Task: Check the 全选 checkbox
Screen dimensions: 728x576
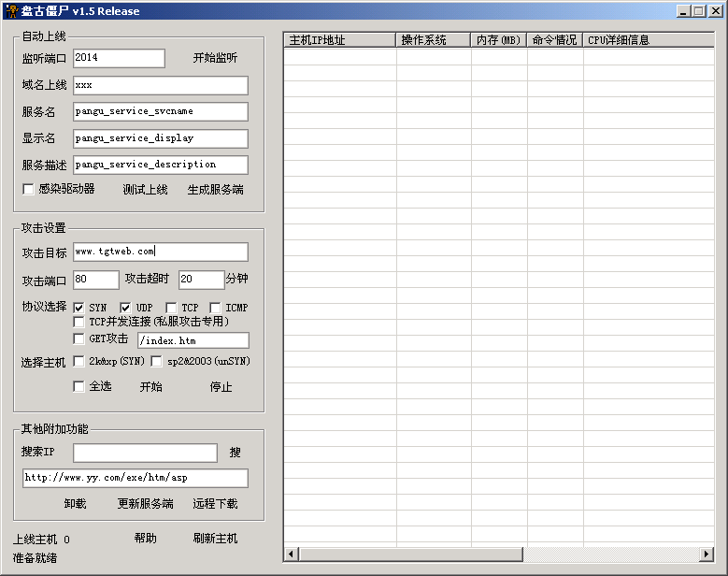Action: pos(79,386)
